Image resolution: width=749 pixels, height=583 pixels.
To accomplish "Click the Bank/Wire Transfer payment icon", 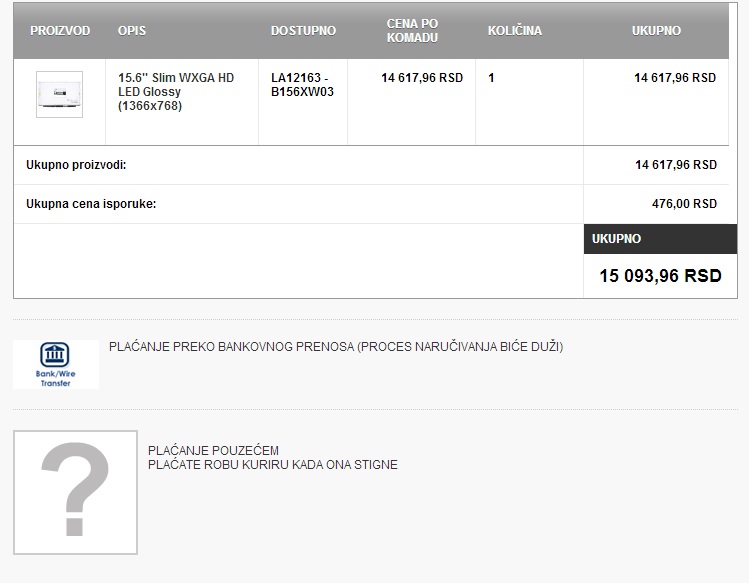I will [56, 364].
